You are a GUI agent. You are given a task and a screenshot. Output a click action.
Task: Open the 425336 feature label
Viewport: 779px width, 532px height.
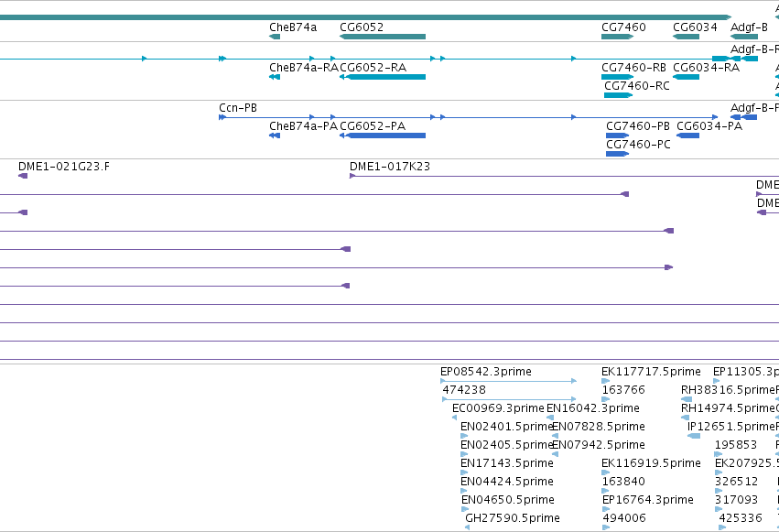(x=741, y=518)
